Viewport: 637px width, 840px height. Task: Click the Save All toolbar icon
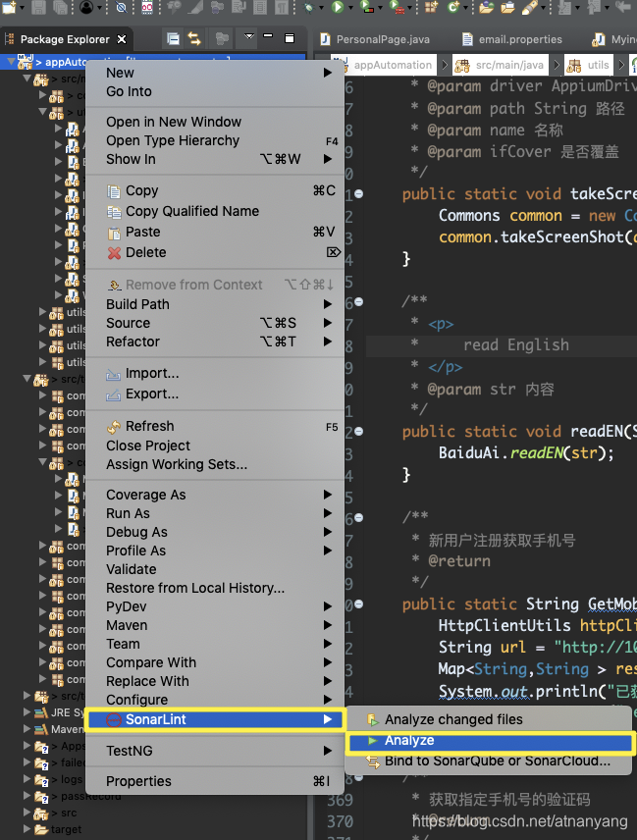click(60, 7)
